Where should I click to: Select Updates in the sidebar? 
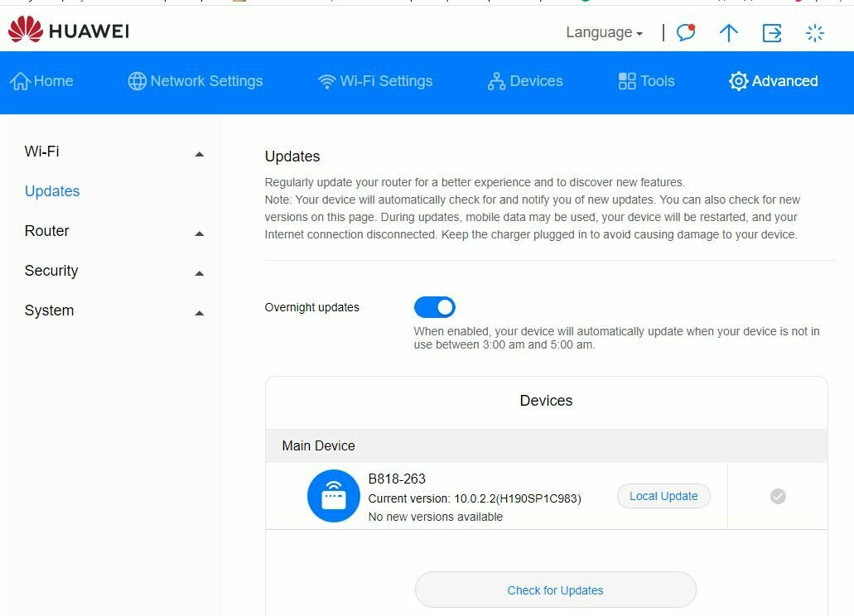click(x=52, y=191)
